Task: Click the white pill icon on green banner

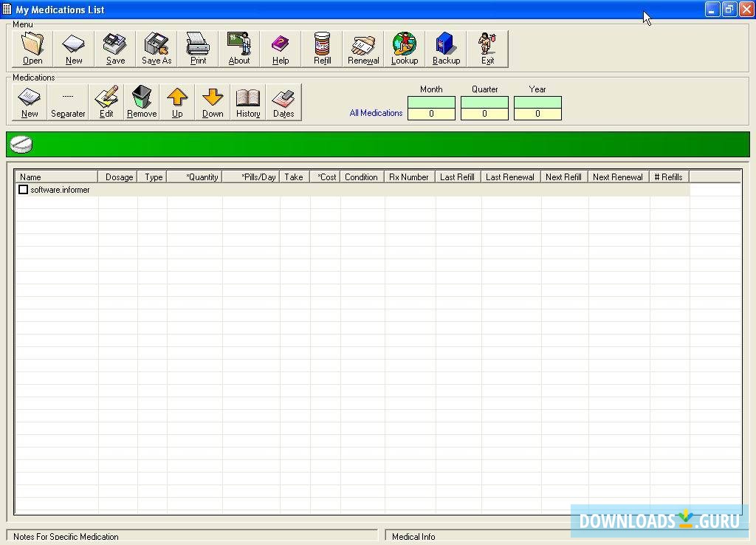Action: (x=21, y=144)
